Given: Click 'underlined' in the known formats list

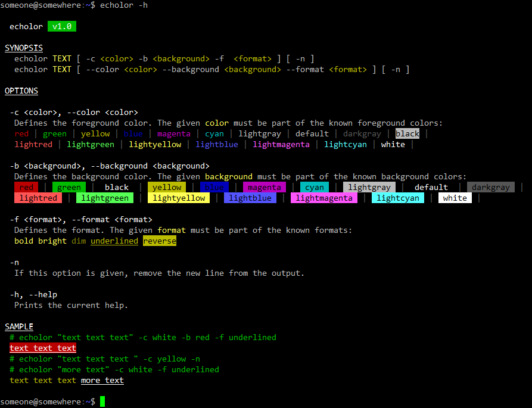Looking at the screenshot, I should (x=114, y=241).
